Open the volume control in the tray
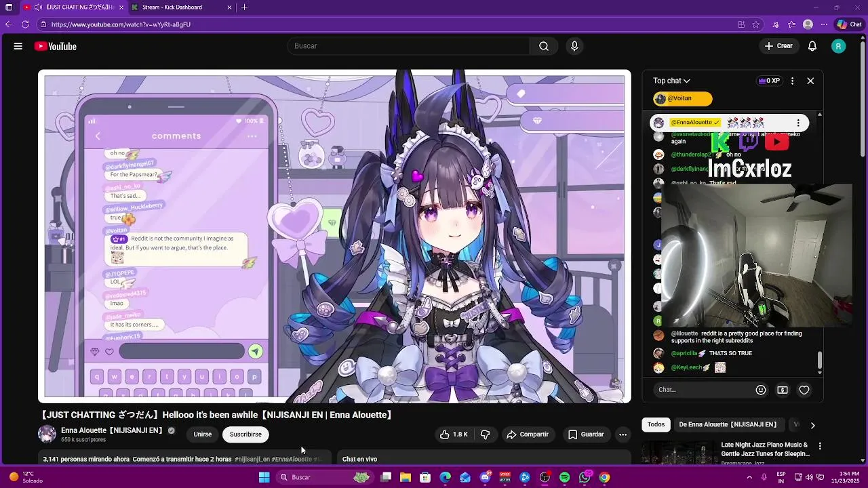This screenshot has height=488, width=868. point(809,478)
